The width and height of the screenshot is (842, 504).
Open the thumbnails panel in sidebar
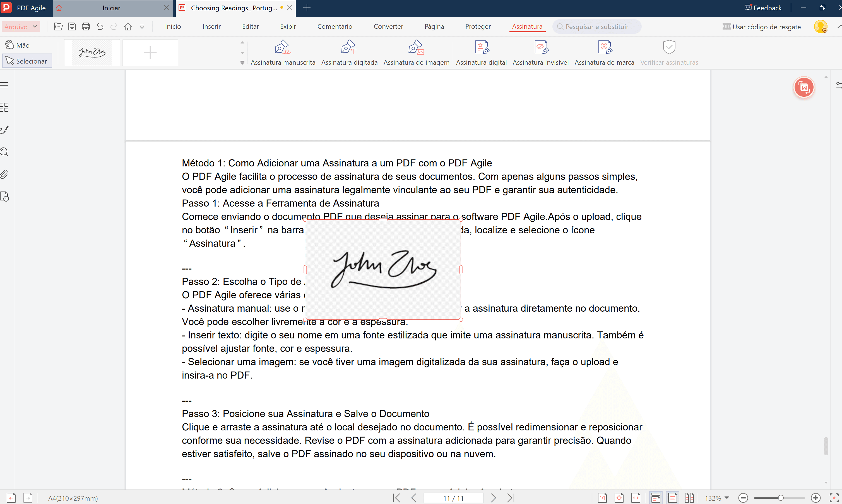5,107
